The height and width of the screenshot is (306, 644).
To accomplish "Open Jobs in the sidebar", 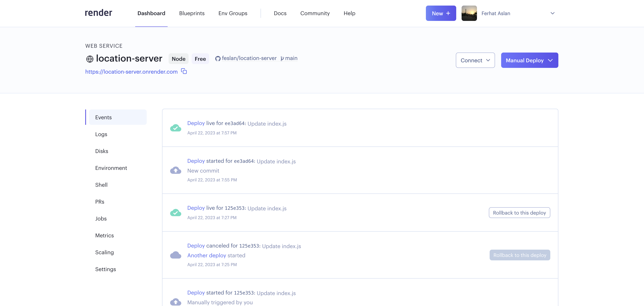I will 101,219.
